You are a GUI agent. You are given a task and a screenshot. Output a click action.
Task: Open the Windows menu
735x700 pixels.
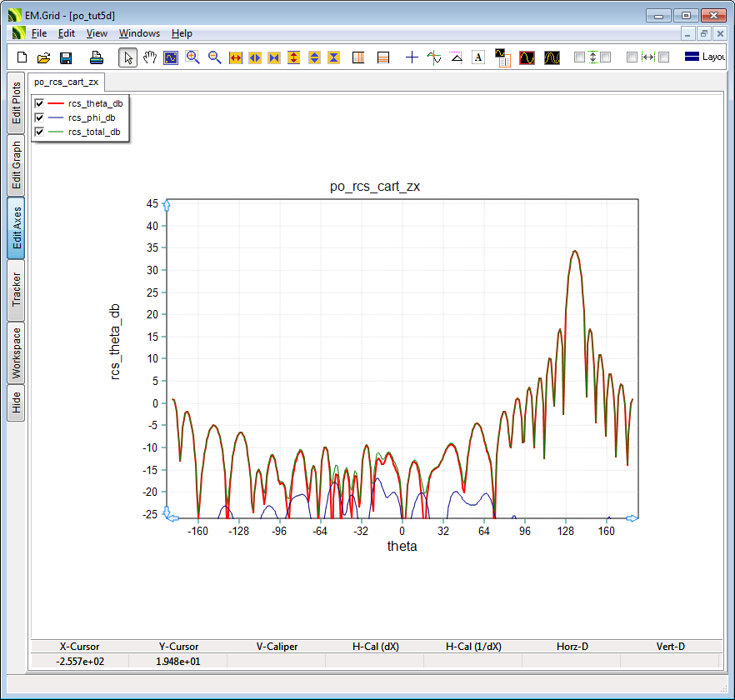[139, 33]
